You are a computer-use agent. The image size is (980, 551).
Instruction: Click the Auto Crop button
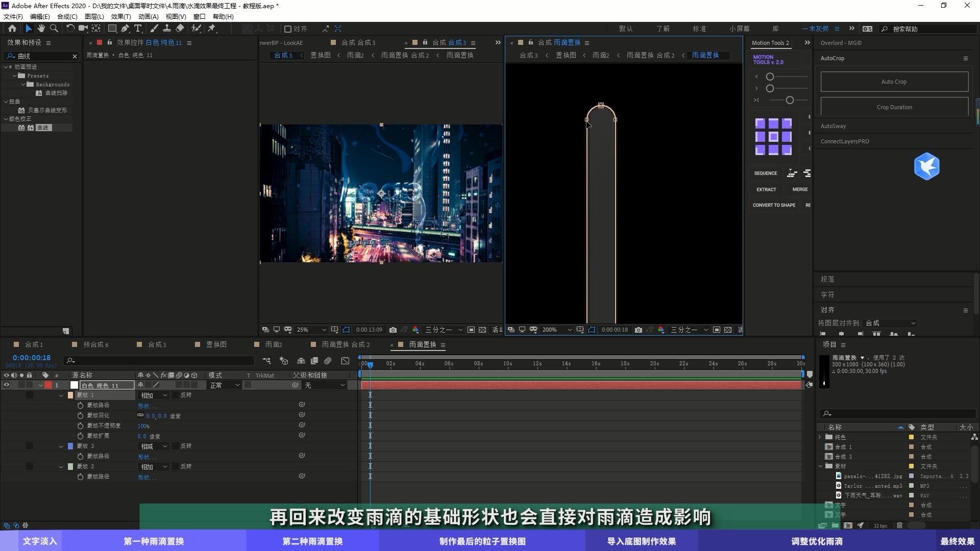(x=894, y=82)
